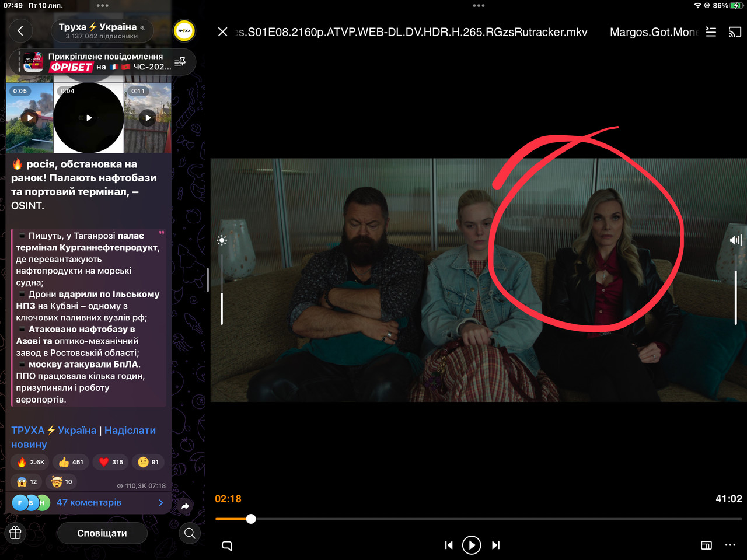
Task: Skip to previous track
Action: (x=449, y=545)
